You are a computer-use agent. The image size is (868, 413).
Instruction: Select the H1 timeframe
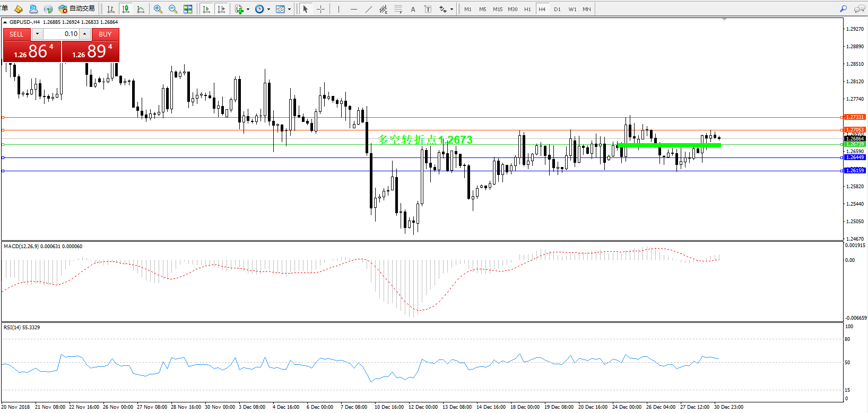tap(527, 9)
